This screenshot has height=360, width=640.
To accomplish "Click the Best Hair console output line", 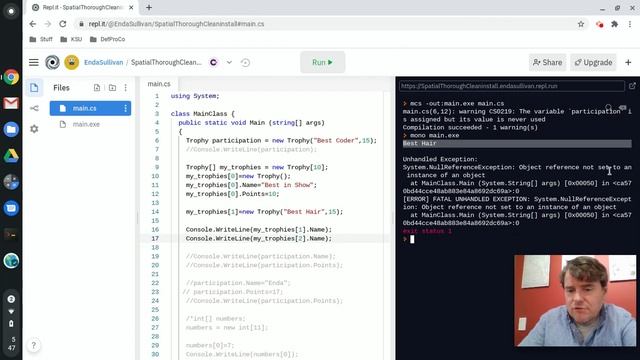I will [x=517, y=143].
